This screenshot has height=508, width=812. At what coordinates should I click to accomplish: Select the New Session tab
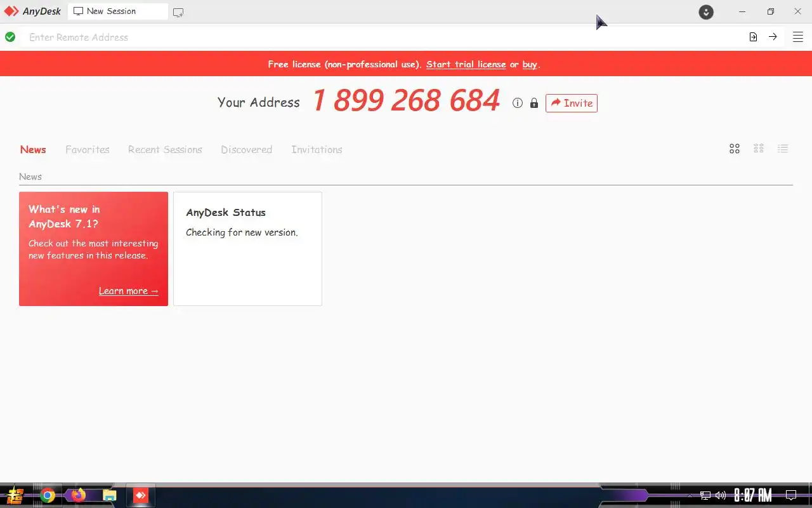tap(117, 11)
